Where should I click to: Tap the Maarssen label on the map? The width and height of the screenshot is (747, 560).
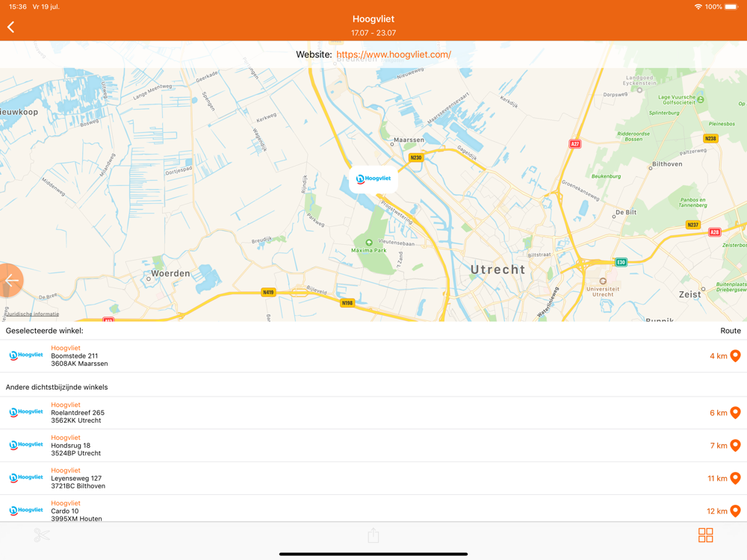409,140
